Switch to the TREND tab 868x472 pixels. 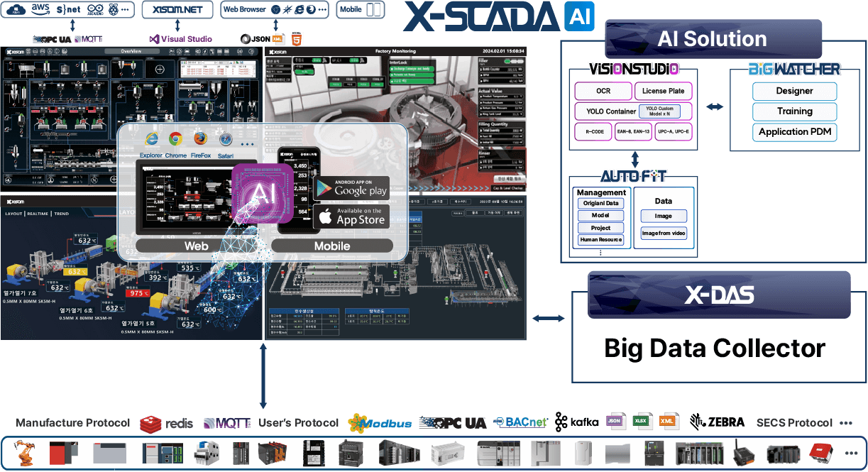click(x=61, y=213)
